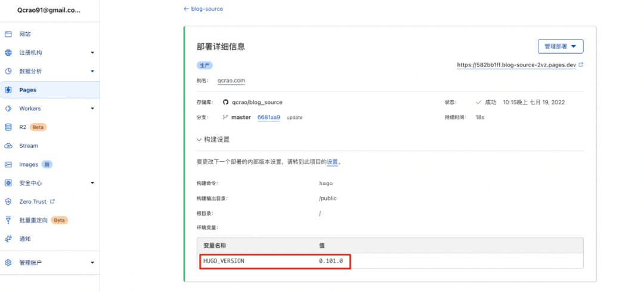Click the 0.101.0 variable value
This screenshot has height=292, width=644.
coord(331,261)
